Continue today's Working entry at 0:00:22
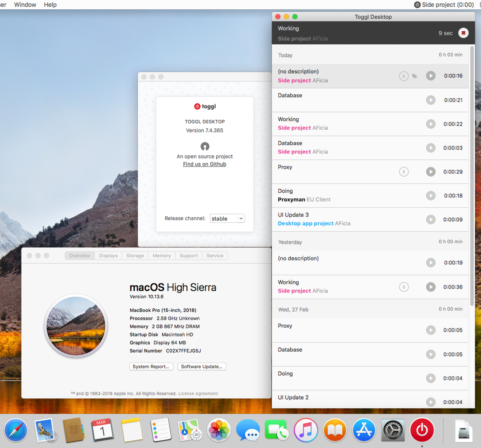This screenshot has width=481, height=448. coord(431,124)
